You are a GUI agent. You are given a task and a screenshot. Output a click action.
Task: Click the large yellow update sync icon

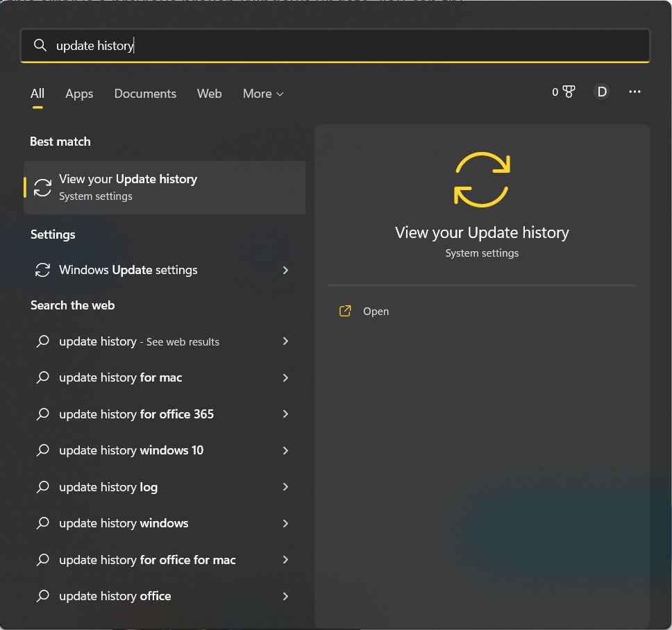click(x=482, y=179)
